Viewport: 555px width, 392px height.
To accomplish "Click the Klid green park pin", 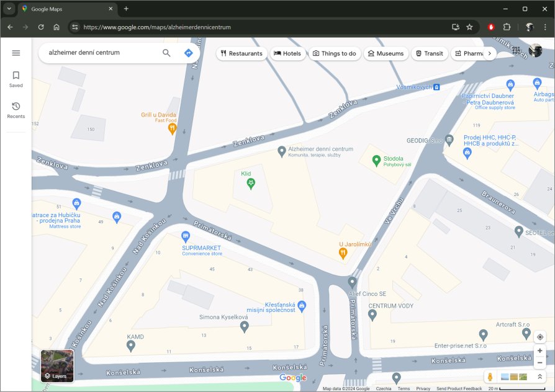I will click(x=251, y=184).
